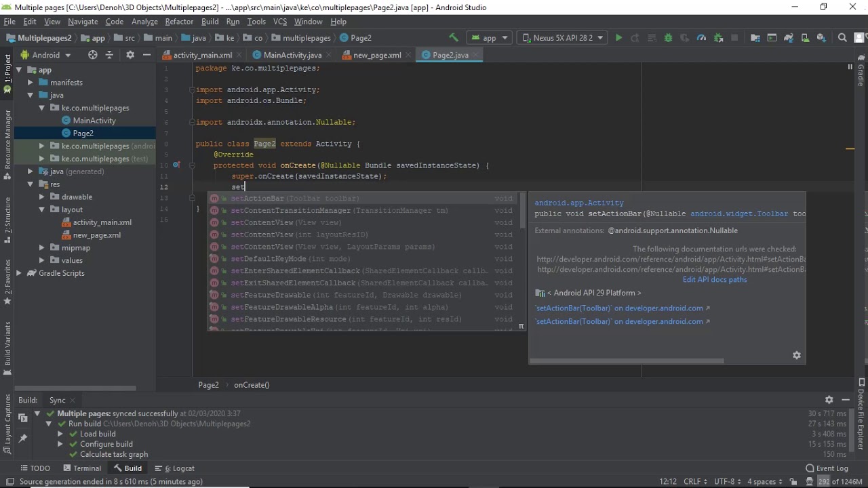
Task: Expand the Configure build task node
Action: (60, 444)
